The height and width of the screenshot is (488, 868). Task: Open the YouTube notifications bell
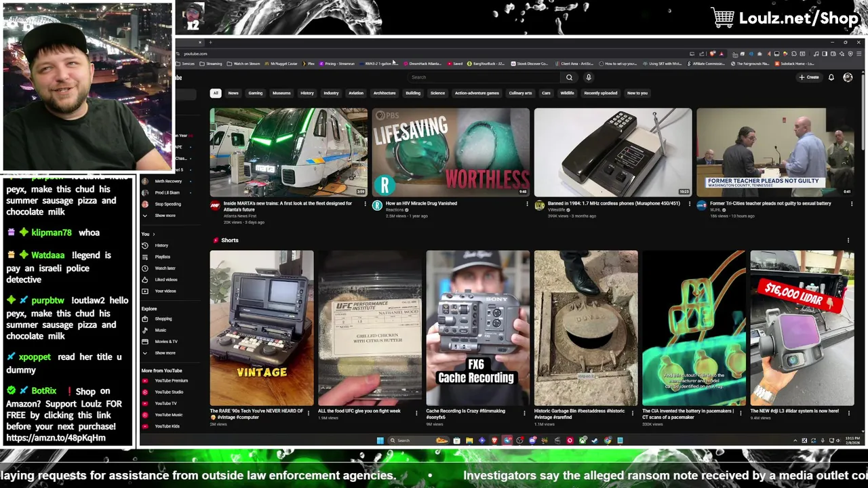831,77
